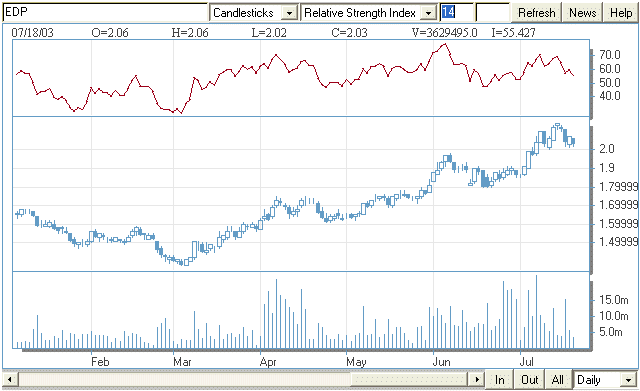Show all data with the All button
640x391 pixels.
pos(558,380)
